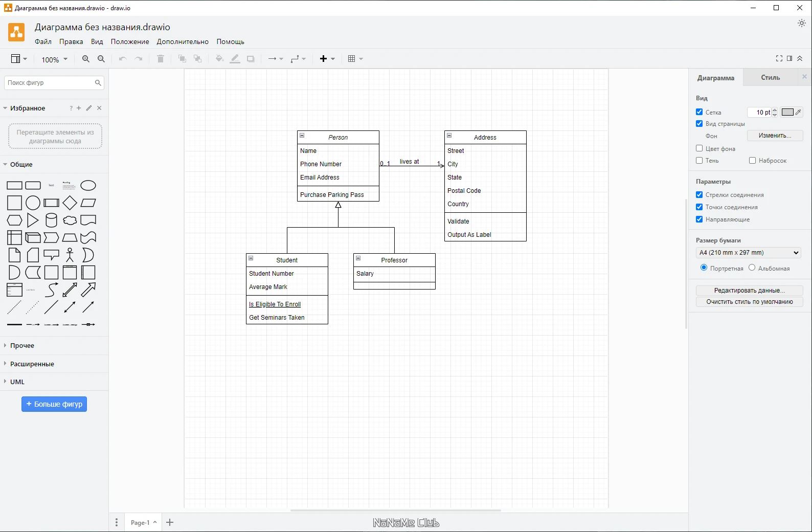Open the paper size A4 dropdown

point(748,253)
